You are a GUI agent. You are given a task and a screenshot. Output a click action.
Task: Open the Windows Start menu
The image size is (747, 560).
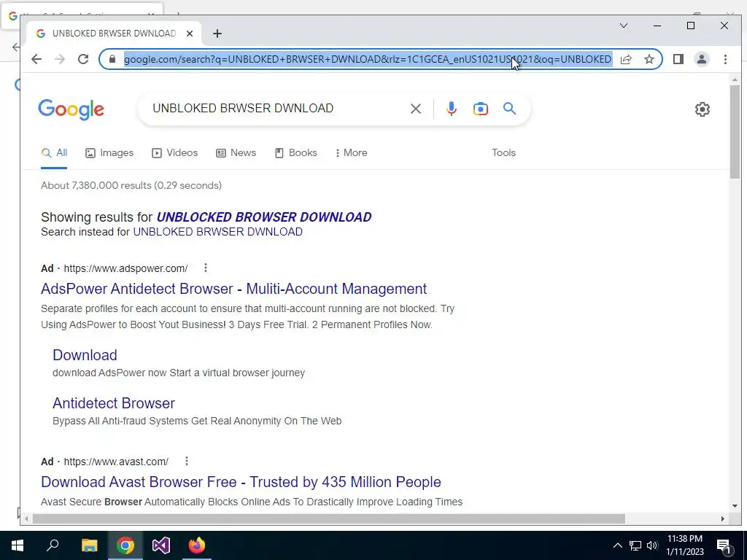coord(18,545)
